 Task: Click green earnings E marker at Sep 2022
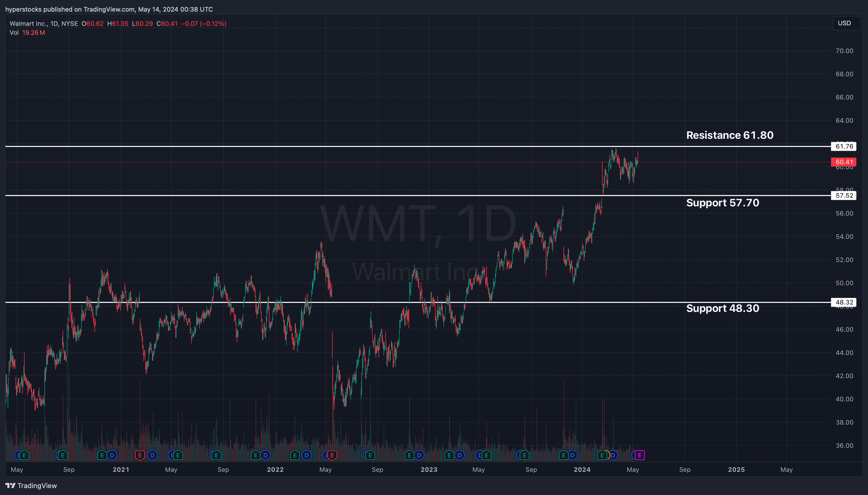click(370, 455)
